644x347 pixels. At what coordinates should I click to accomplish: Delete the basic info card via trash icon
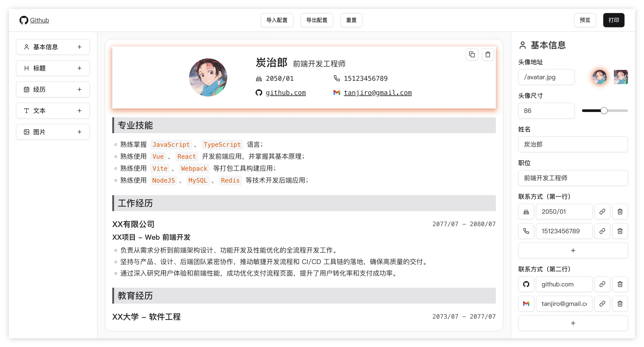tap(487, 54)
